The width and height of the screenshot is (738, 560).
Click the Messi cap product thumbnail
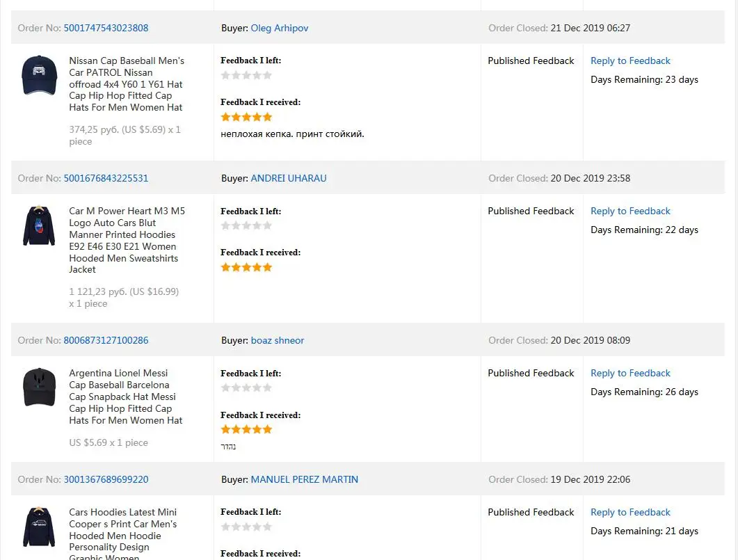(x=40, y=387)
